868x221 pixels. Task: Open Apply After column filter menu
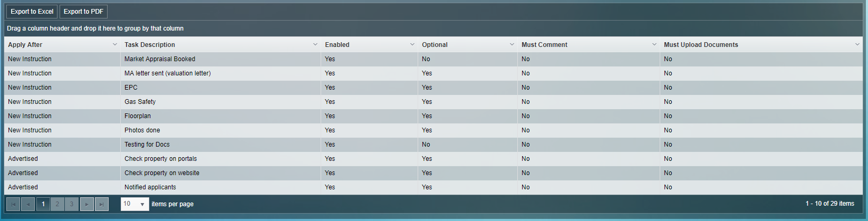[x=115, y=45]
